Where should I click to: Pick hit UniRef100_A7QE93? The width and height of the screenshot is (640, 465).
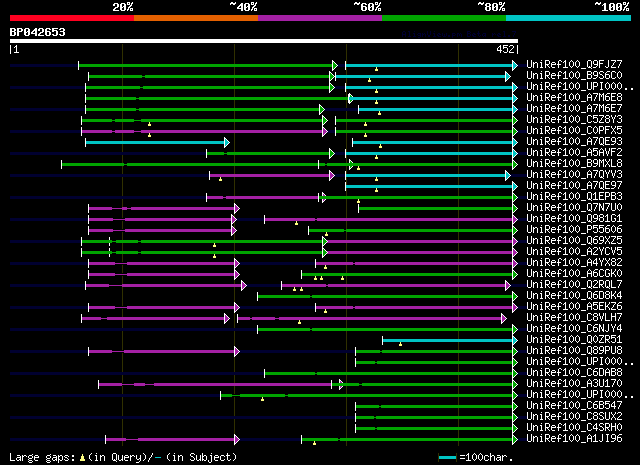pyautogui.click(x=574, y=142)
